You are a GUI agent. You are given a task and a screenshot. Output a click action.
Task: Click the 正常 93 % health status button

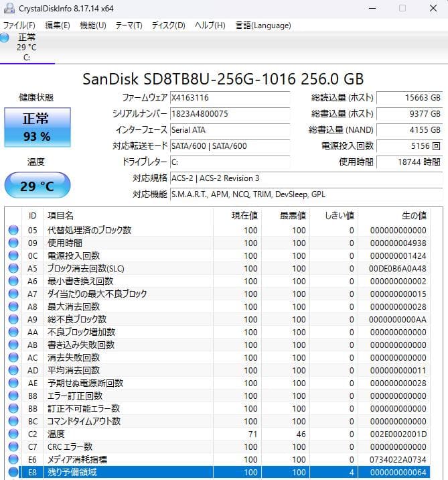click(38, 127)
